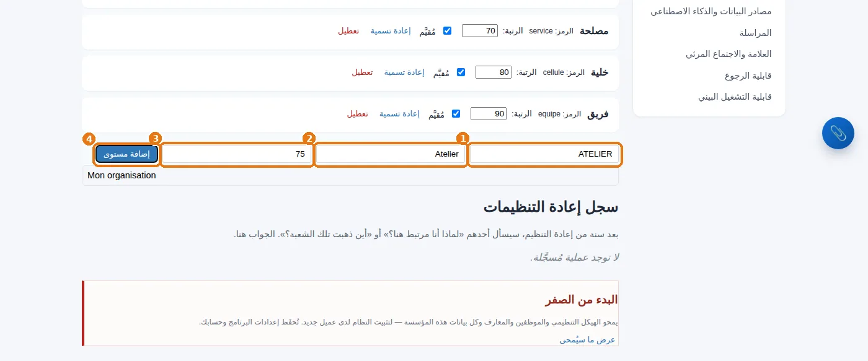This screenshot has height=361, width=868.
Task: Click the إضافة مستوى button
Action: [126, 154]
